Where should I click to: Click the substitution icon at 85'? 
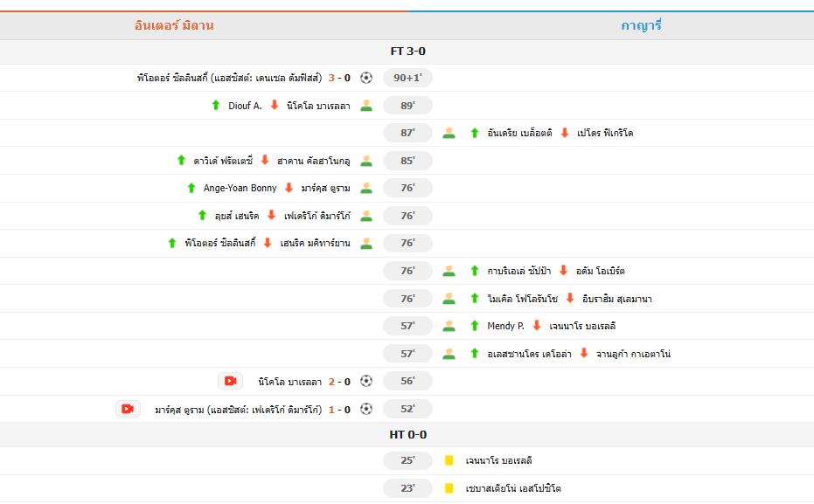point(366,161)
